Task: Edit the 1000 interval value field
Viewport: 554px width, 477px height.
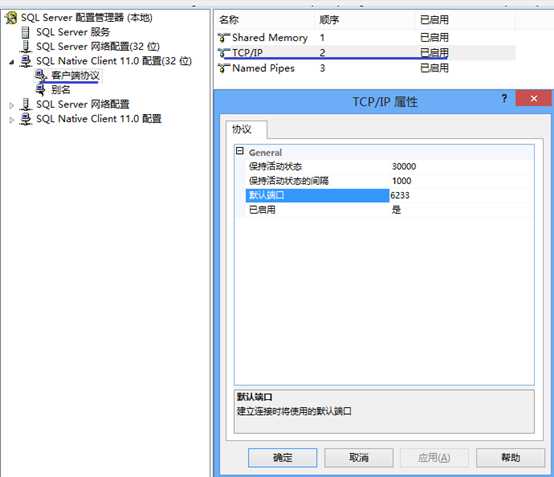Action: point(461,181)
